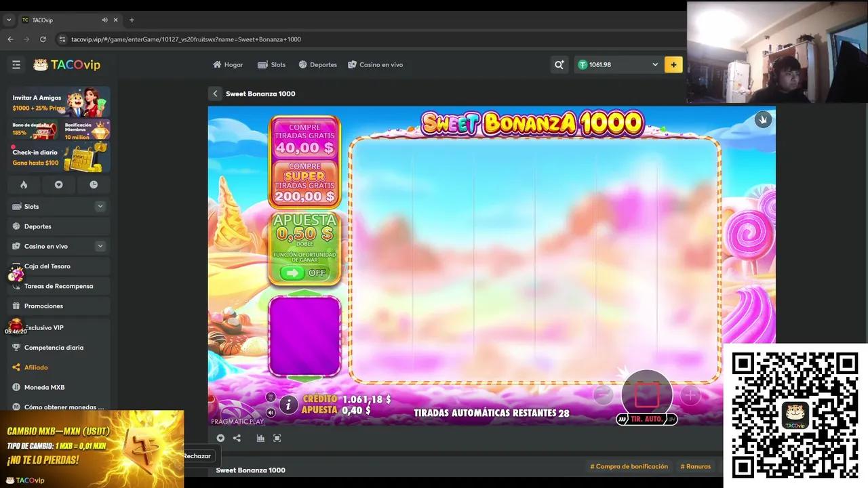
Task: Open Bonificación Miembros 10 million banner
Action: pos(85,129)
